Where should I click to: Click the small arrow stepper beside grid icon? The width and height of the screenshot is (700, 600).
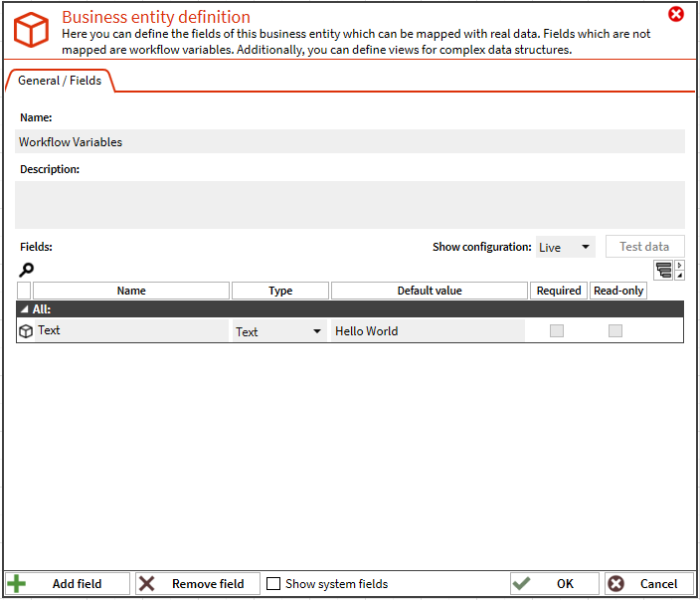(x=680, y=270)
